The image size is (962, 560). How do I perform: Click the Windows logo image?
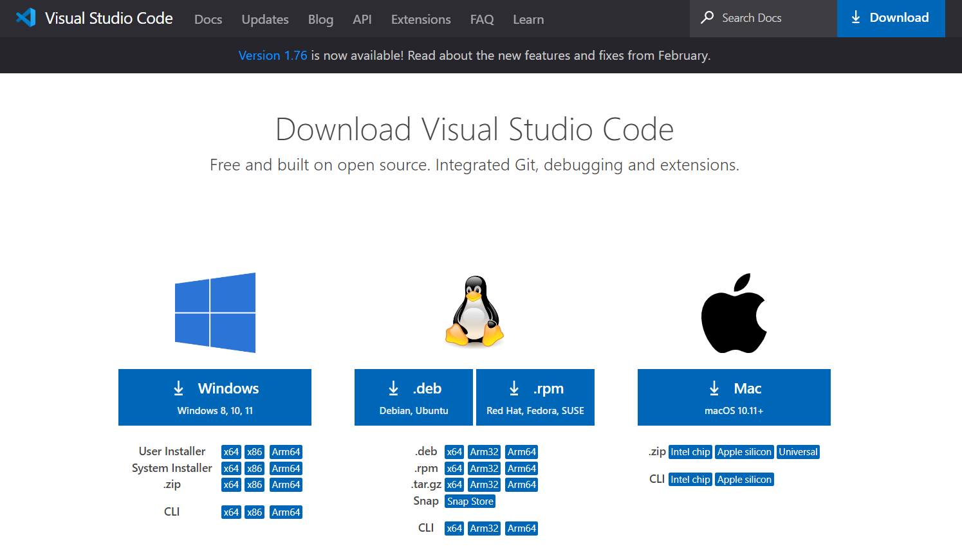coord(215,312)
